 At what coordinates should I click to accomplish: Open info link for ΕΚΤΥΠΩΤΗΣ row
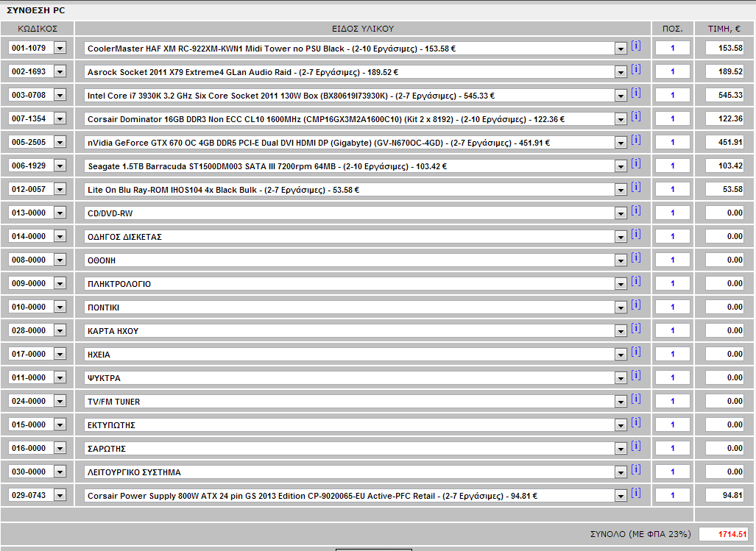636,422
